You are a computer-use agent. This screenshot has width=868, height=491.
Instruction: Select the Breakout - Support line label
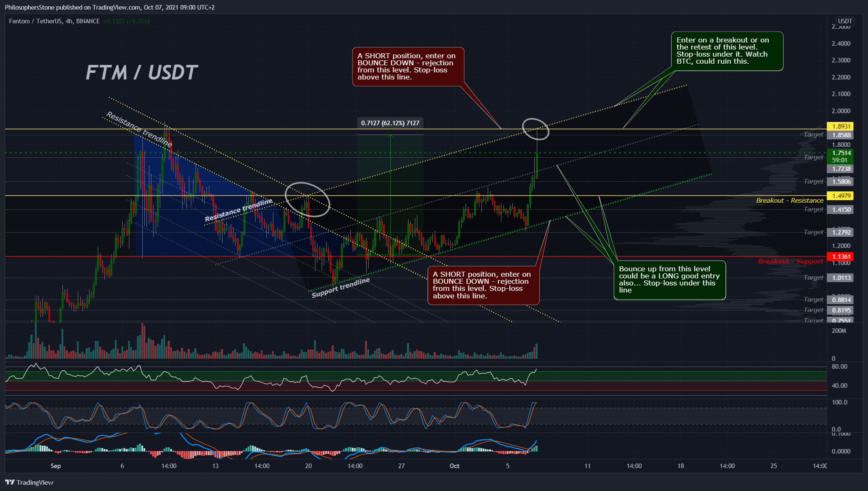coord(791,261)
